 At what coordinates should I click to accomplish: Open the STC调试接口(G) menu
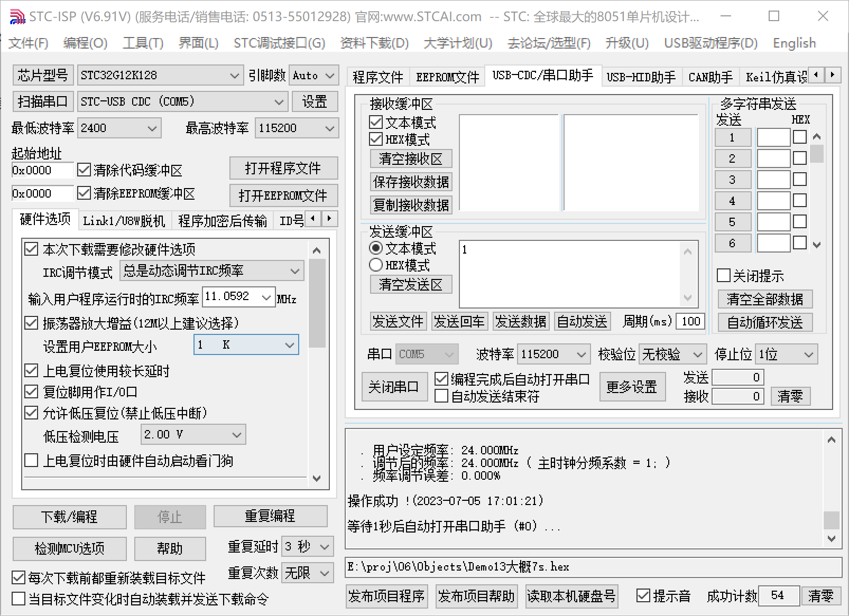(279, 43)
